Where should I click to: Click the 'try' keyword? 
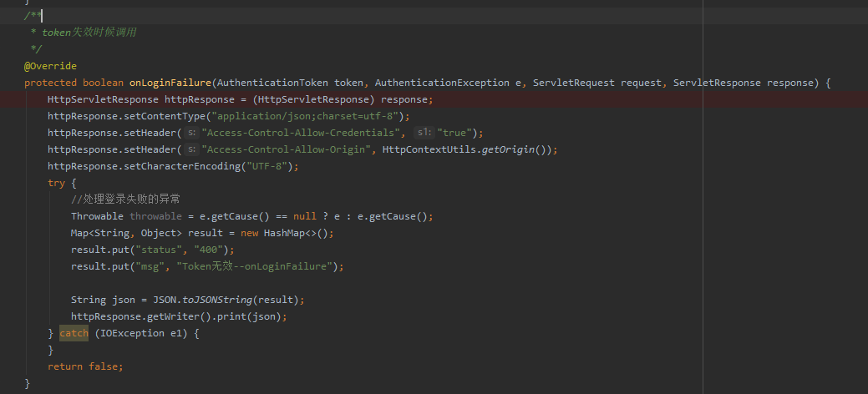pyautogui.click(x=57, y=183)
